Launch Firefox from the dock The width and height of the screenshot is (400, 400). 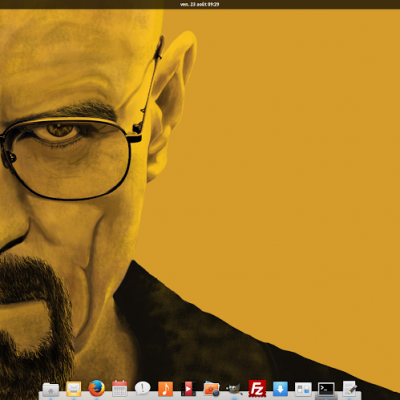(x=97, y=389)
